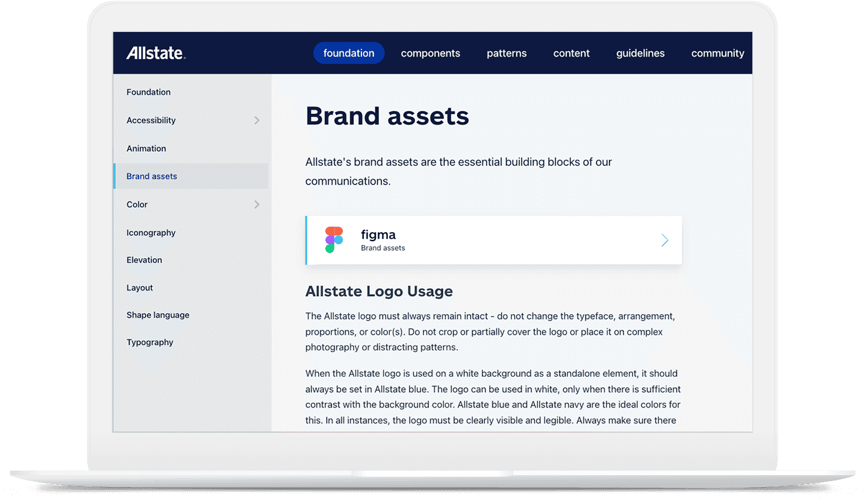868x498 pixels.
Task: Open Color in the sidebar
Action: [137, 204]
